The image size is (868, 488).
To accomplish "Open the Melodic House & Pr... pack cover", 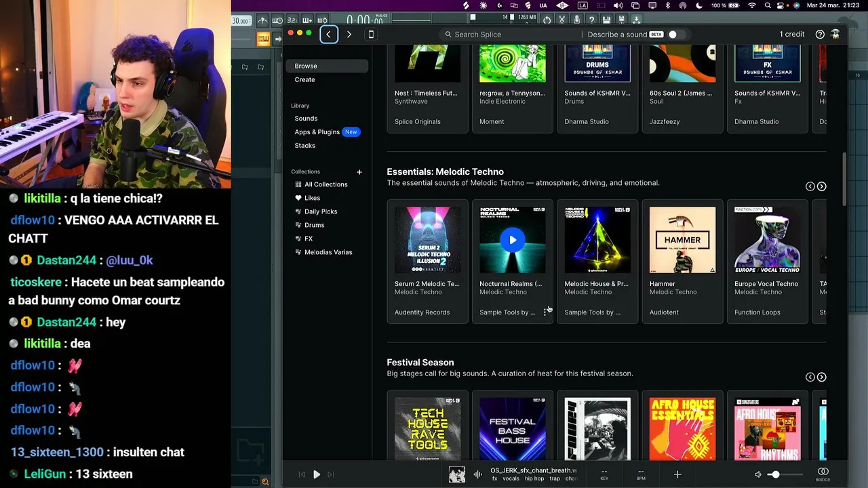I will tap(597, 240).
